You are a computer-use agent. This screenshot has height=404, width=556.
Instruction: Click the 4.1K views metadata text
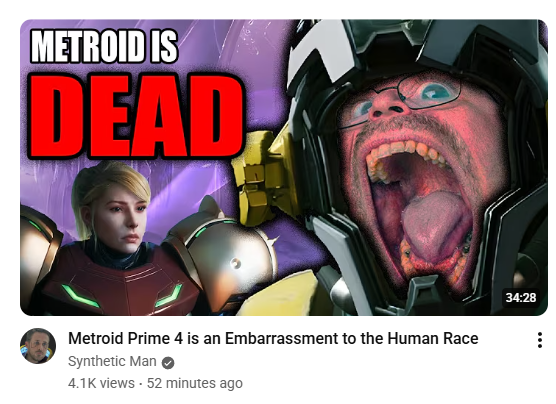(101, 383)
